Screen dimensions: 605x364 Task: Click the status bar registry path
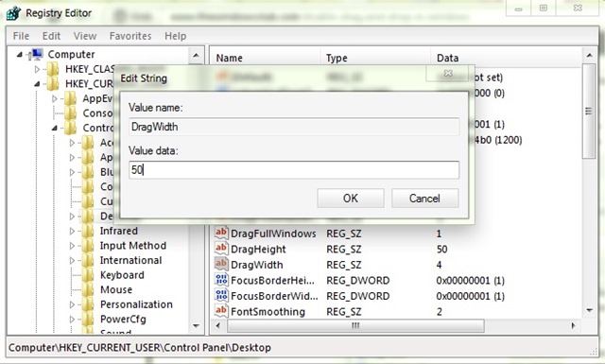pyautogui.click(x=140, y=347)
